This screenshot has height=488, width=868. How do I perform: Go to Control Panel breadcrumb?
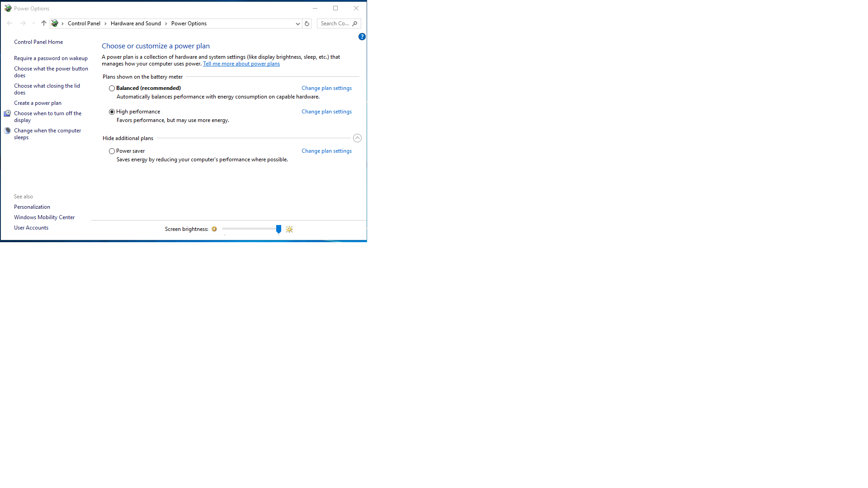point(84,23)
